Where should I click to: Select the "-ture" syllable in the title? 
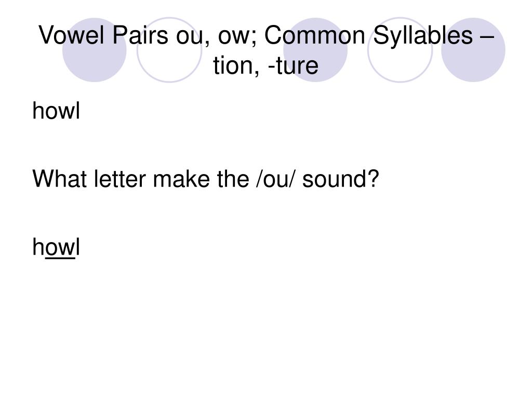[293, 65]
